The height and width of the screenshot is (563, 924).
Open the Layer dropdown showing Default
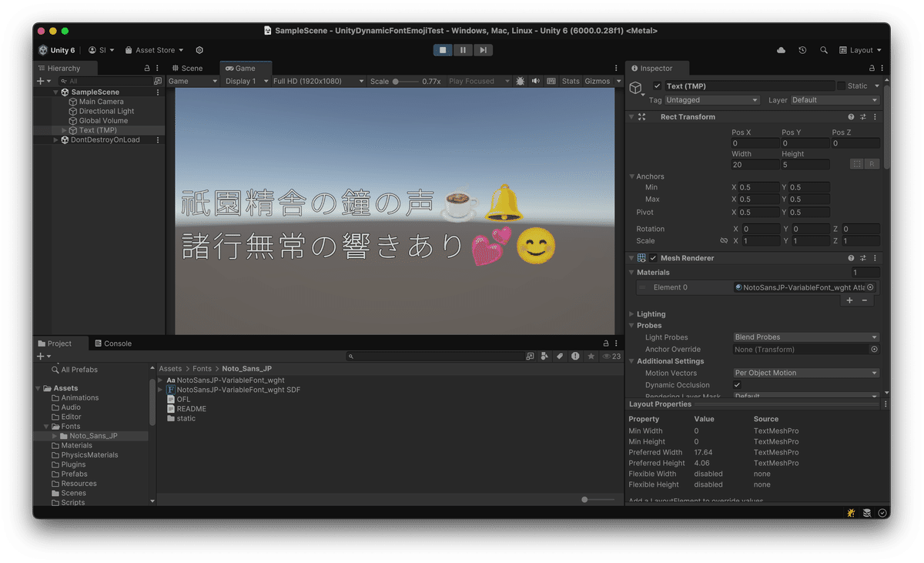tap(835, 100)
